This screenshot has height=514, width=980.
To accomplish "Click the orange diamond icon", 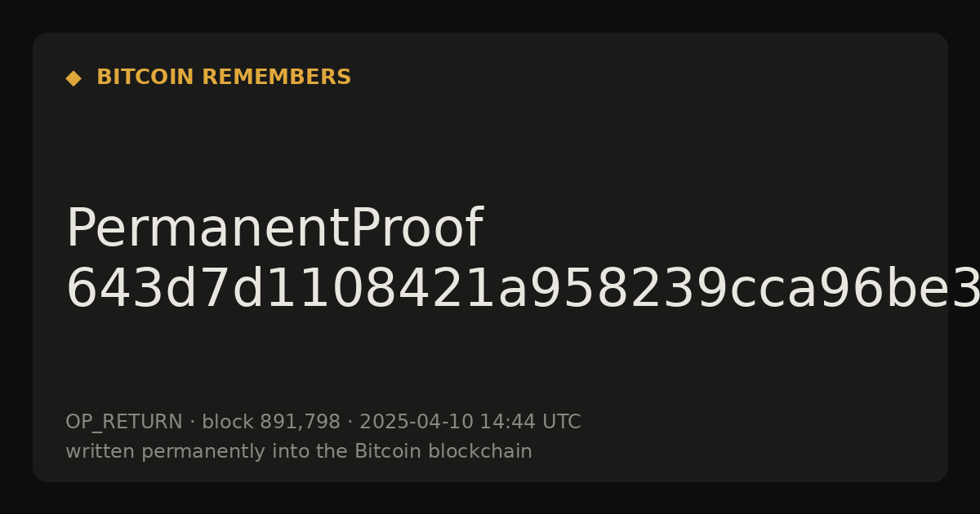I will click(73, 78).
